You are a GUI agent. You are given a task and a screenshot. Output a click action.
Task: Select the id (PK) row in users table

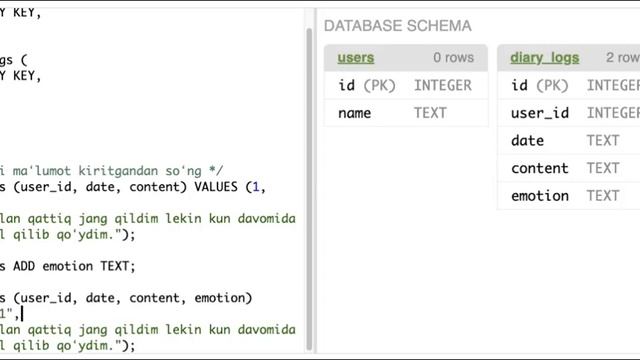[x=406, y=85]
